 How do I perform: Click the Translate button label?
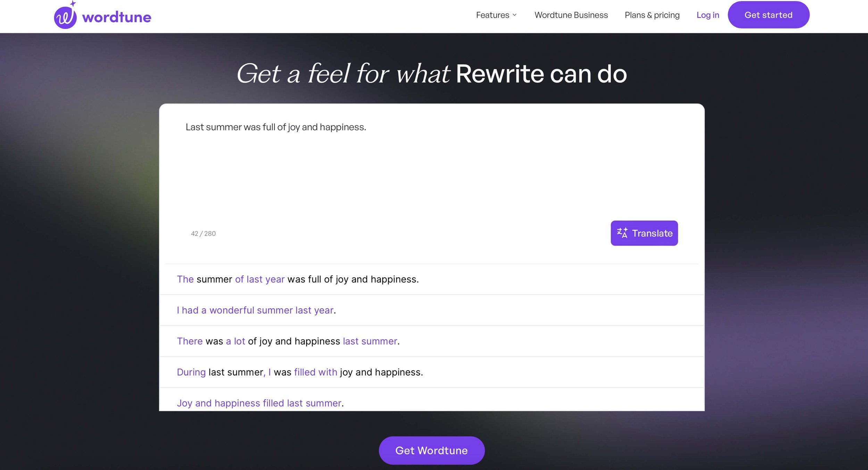pos(652,233)
